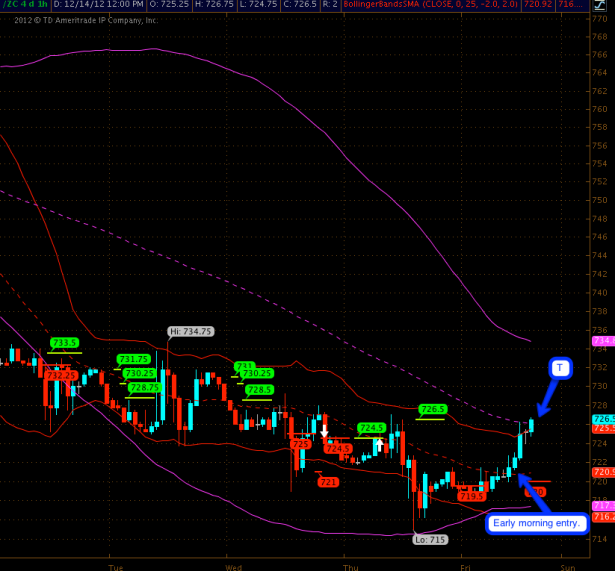Select the Lo: 715 price bubble

[431, 539]
